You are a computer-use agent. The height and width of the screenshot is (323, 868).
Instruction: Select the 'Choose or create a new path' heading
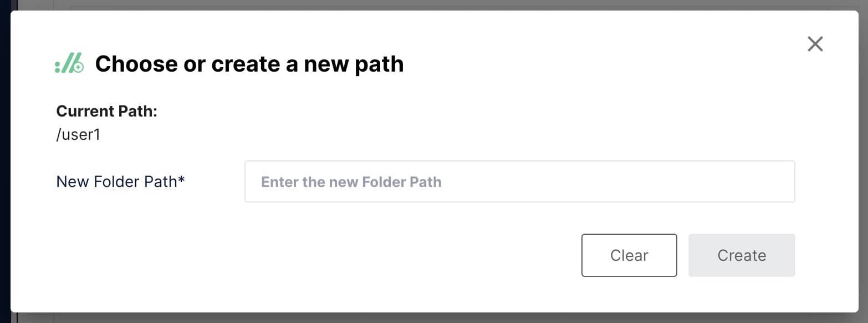coord(249,64)
